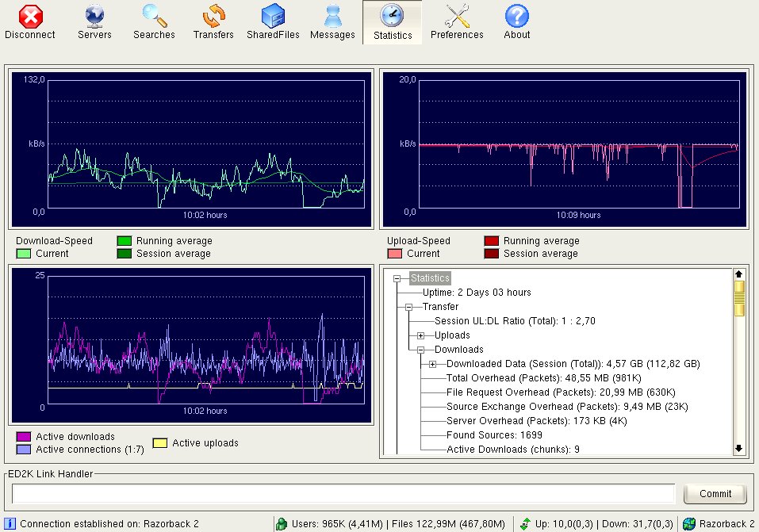Screen dimensions: 759x532
Task: Click the Download-Speed Current color swatch
Action: click(24, 254)
